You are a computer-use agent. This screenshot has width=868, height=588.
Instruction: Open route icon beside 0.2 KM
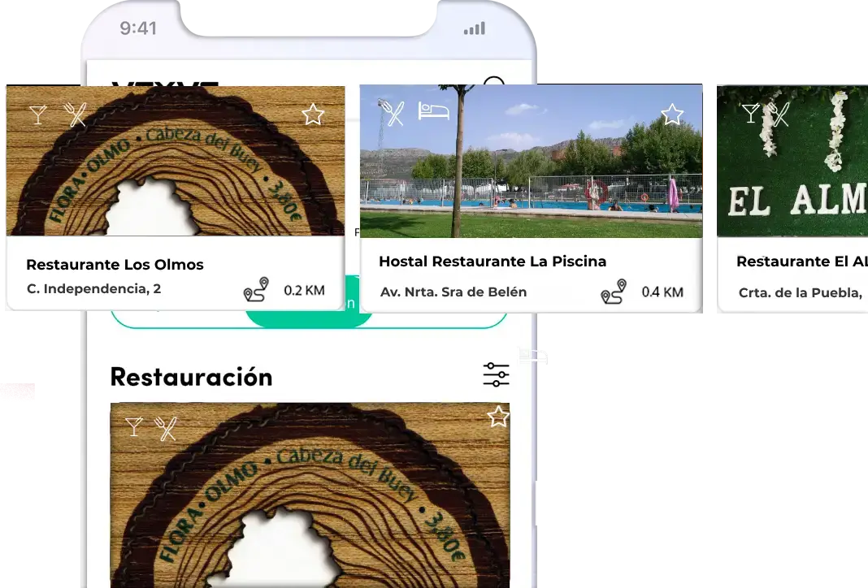(256, 289)
